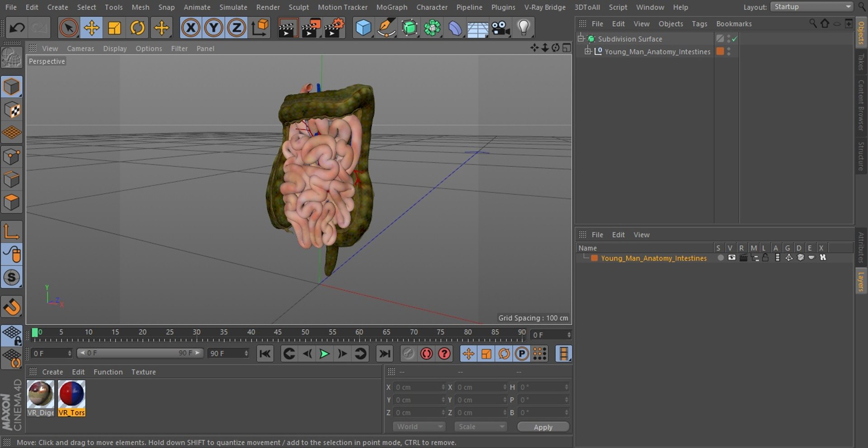Toggle Z axis lock
Screen dimensions: 868x448
[236, 28]
